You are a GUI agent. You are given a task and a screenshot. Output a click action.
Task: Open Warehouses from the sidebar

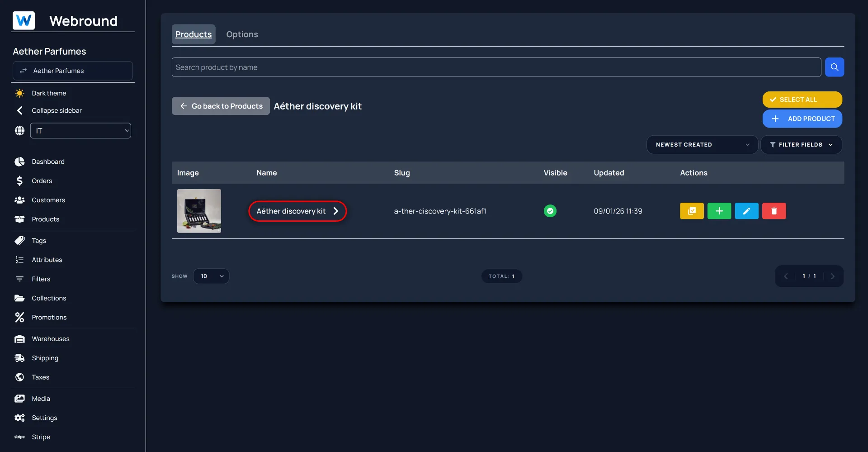pos(50,339)
